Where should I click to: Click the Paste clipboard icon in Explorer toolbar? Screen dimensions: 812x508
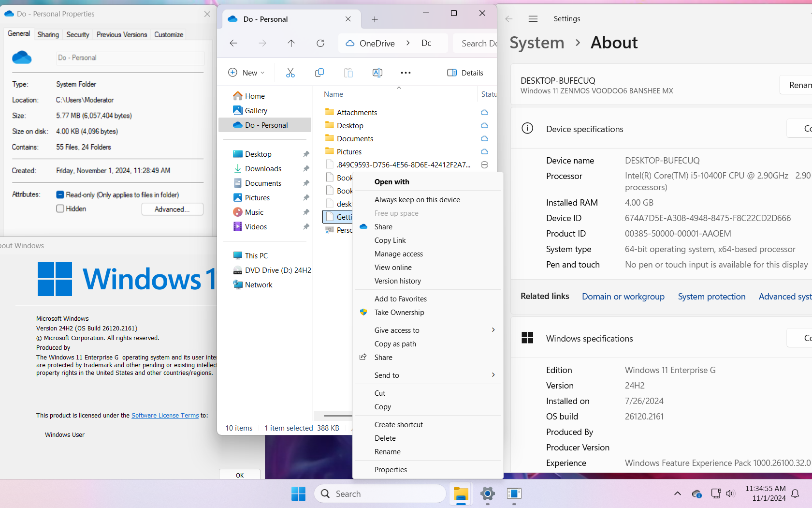(x=348, y=73)
